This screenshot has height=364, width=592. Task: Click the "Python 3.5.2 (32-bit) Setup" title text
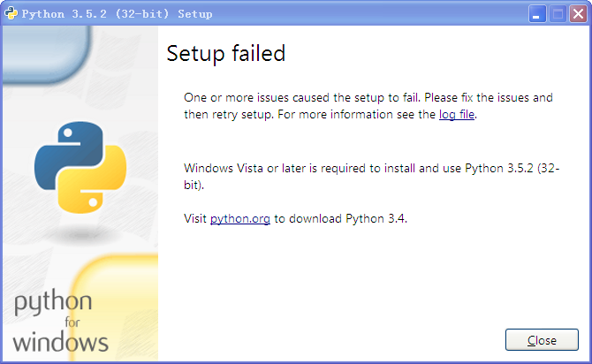click(117, 14)
